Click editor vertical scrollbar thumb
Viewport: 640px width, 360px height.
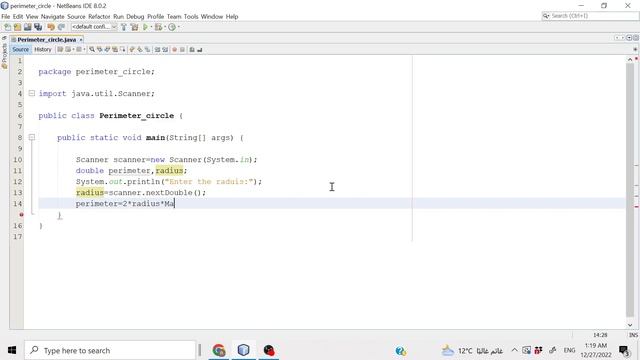click(630, 190)
